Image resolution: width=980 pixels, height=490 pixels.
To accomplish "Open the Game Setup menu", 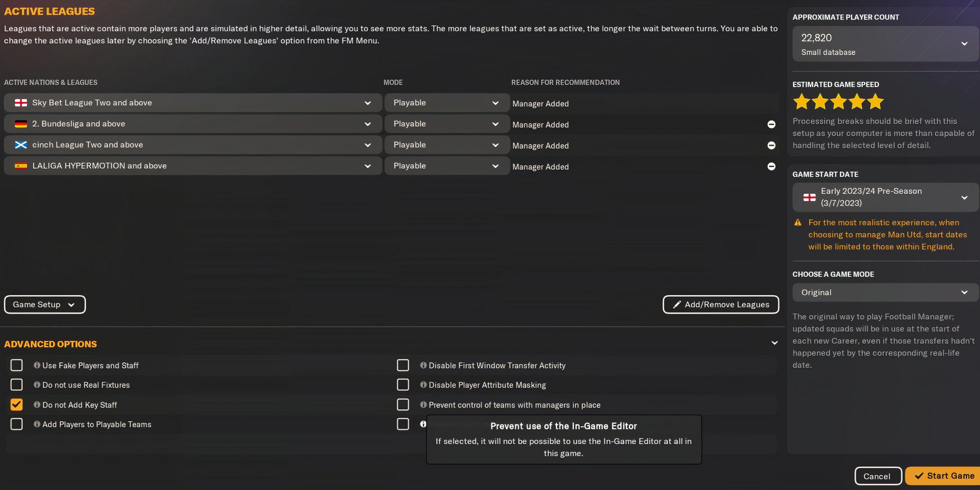I will 44,304.
